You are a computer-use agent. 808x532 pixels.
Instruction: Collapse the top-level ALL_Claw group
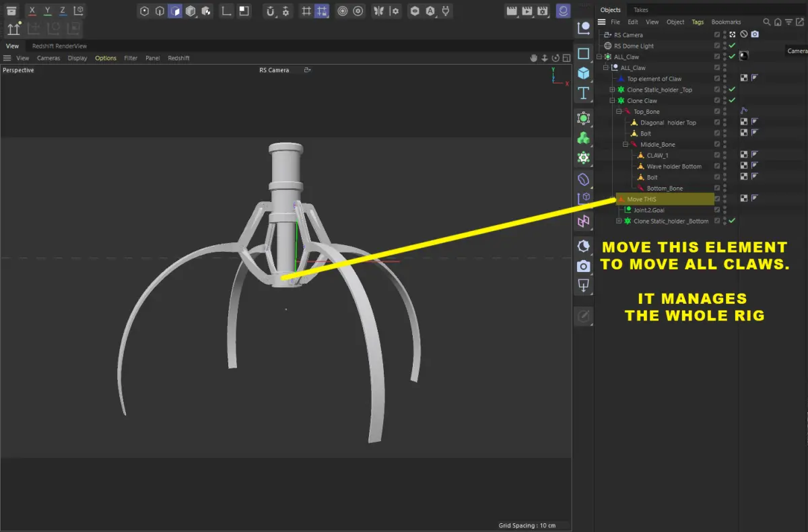pyautogui.click(x=599, y=57)
